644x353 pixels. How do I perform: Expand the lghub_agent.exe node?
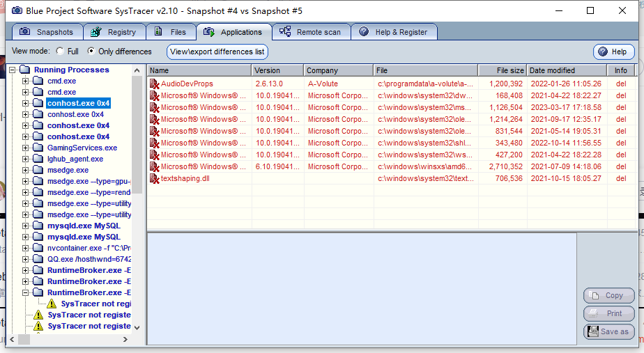[26, 159]
